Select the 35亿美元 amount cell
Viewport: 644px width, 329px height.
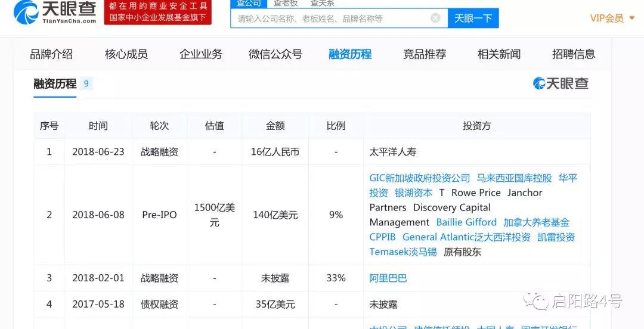[x=275, y=305]
